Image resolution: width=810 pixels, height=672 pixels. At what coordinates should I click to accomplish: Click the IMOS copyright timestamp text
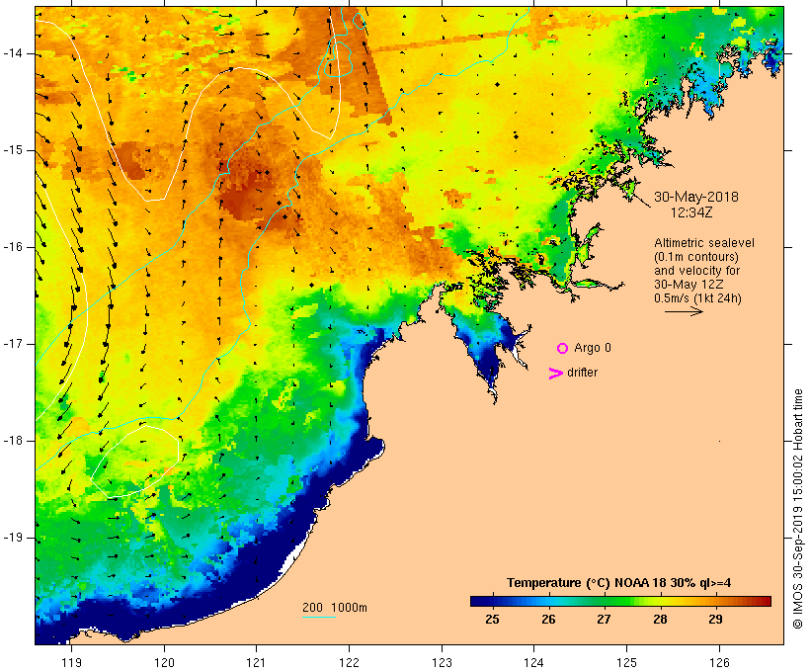[797, 509]
